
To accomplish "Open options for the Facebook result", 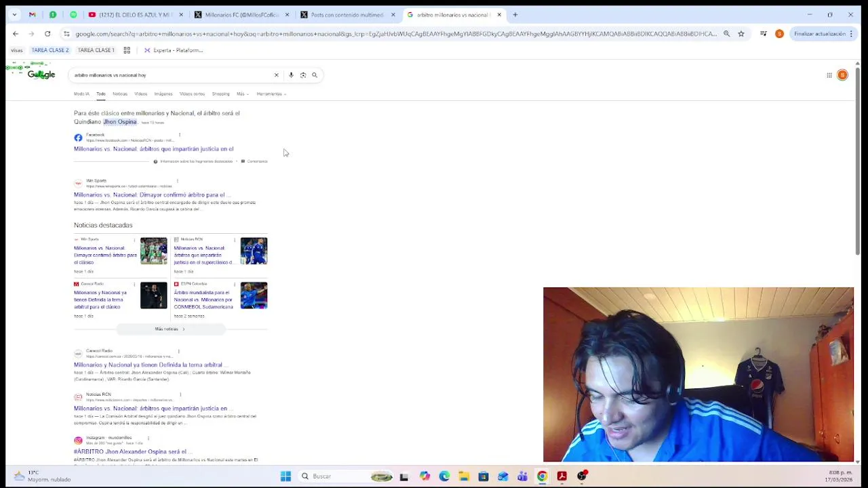I will click(179, 135).
